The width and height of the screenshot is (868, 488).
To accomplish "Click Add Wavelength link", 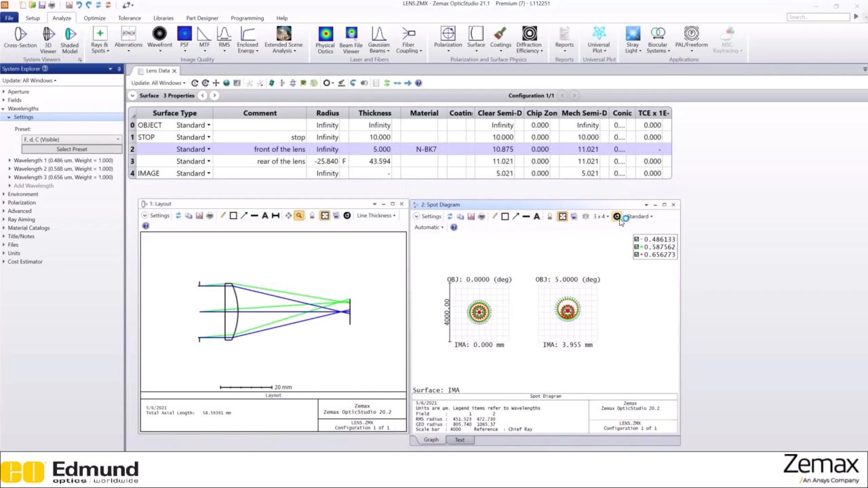I will pos(34,186).
